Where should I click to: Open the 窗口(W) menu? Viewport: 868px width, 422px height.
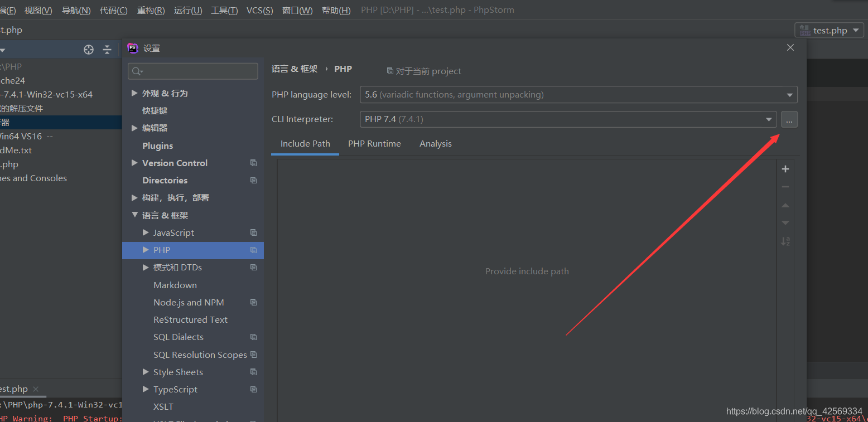coord(297,10)
